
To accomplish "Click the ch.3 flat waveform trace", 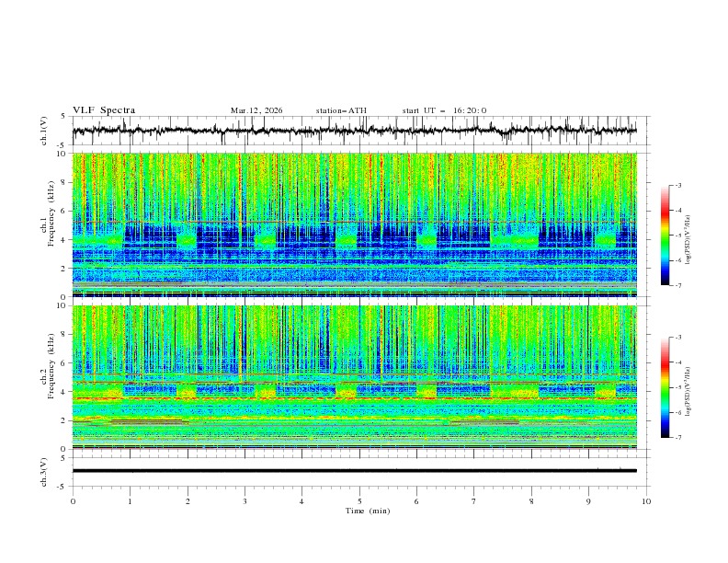I will point(355,471).
